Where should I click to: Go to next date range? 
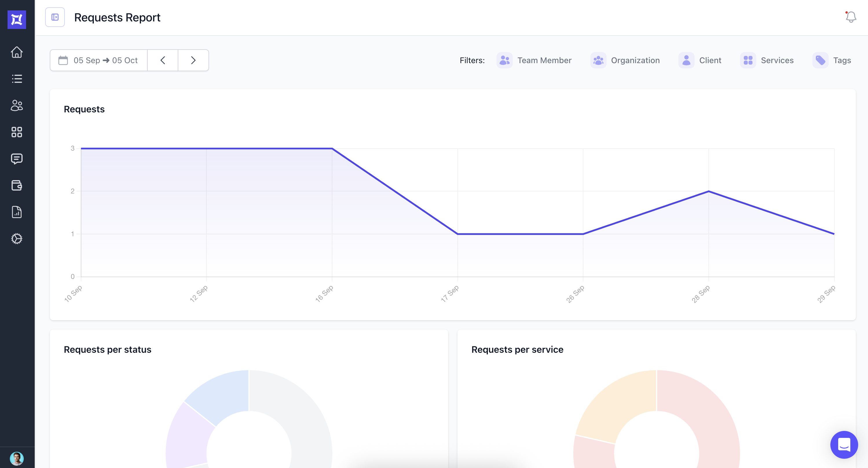tap(193, 60)
